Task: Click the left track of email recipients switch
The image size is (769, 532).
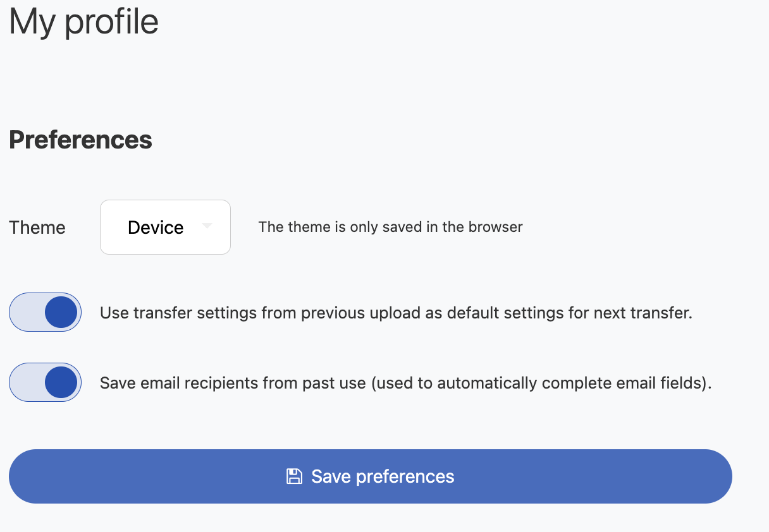Action: [x=25, y=382]
